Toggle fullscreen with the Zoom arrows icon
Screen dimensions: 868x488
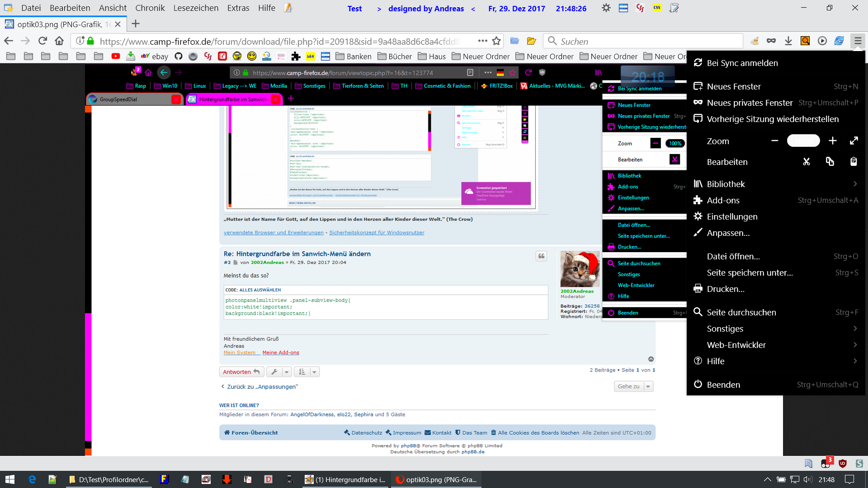tap(854, 141)
